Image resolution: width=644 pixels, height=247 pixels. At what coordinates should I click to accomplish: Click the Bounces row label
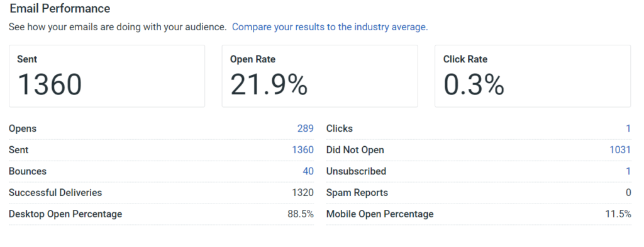click(x=28, y=171)
